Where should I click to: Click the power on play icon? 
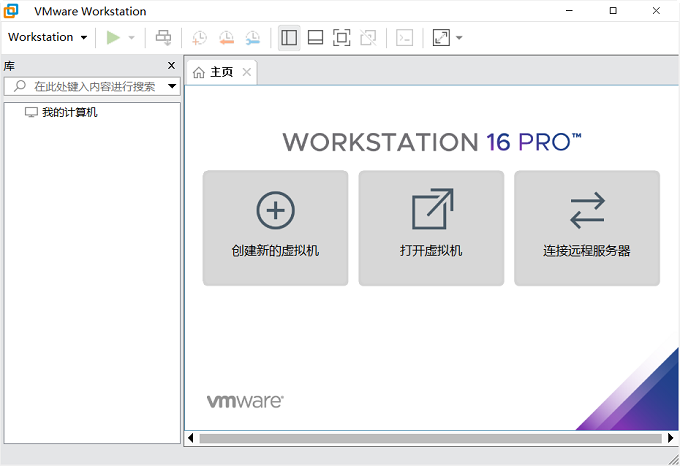click(x=113, y=38)
